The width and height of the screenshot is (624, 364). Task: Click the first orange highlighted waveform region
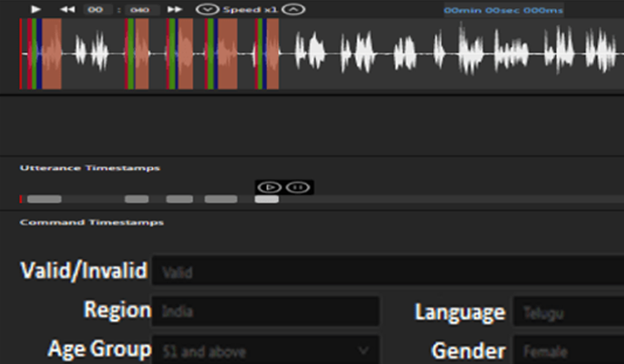[x=52, y=53]
